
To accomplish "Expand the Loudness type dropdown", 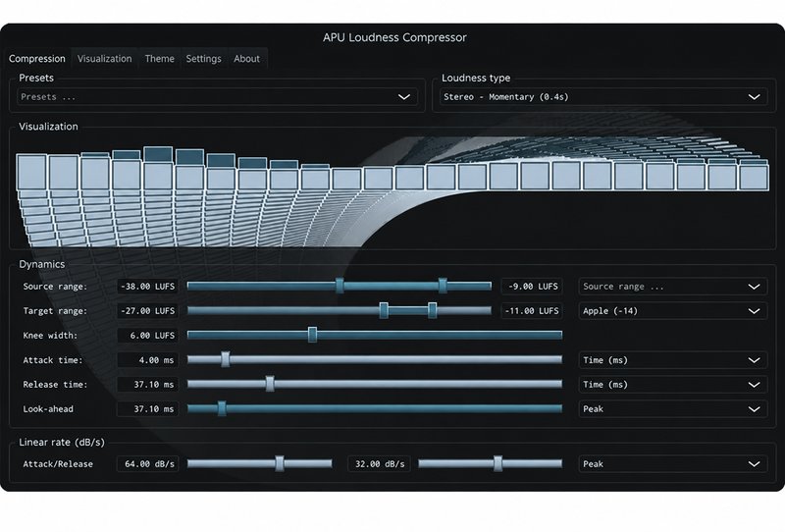I will click(603, 96).
